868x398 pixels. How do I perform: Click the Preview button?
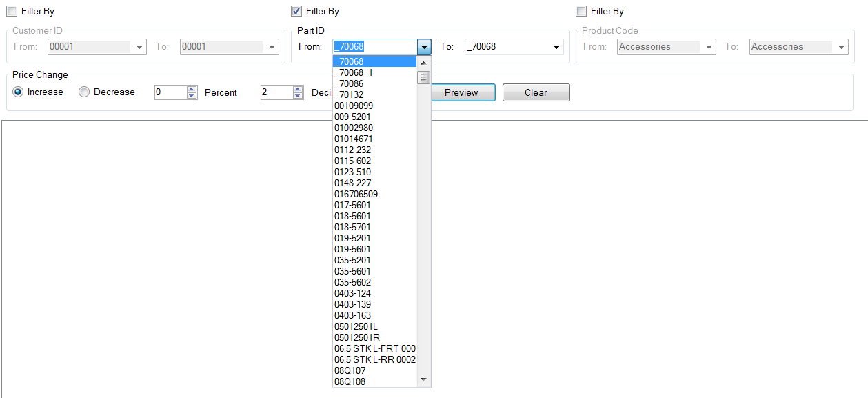point(461,92)
